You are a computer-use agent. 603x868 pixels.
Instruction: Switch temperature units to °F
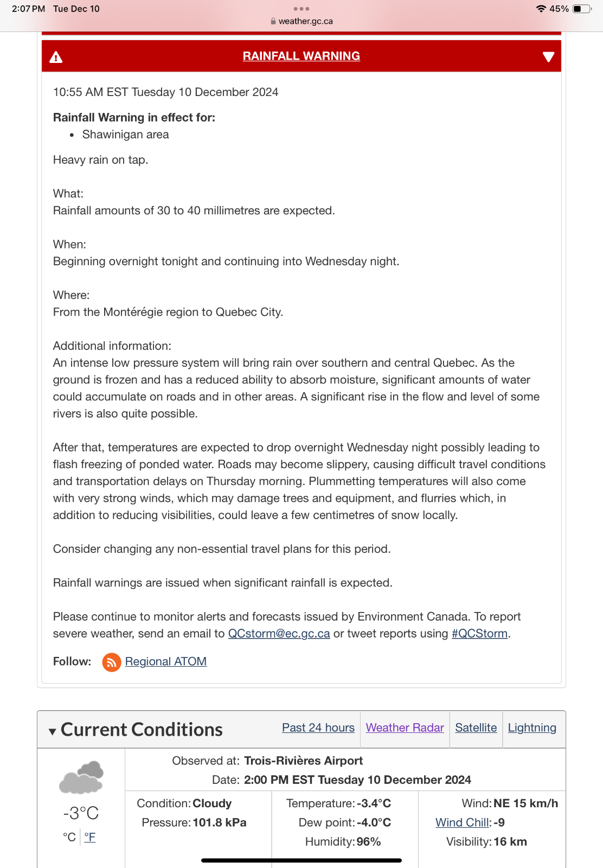click(x=90, y=837)
